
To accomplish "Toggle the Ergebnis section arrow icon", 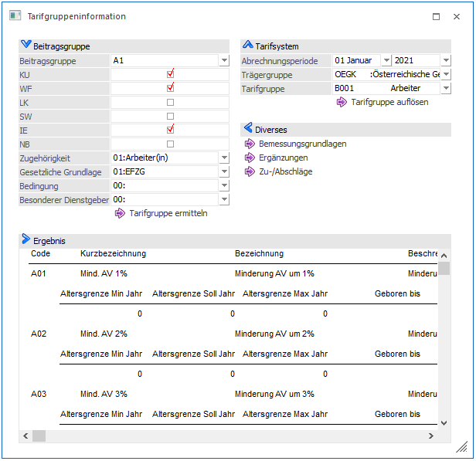I will (25, 240).
